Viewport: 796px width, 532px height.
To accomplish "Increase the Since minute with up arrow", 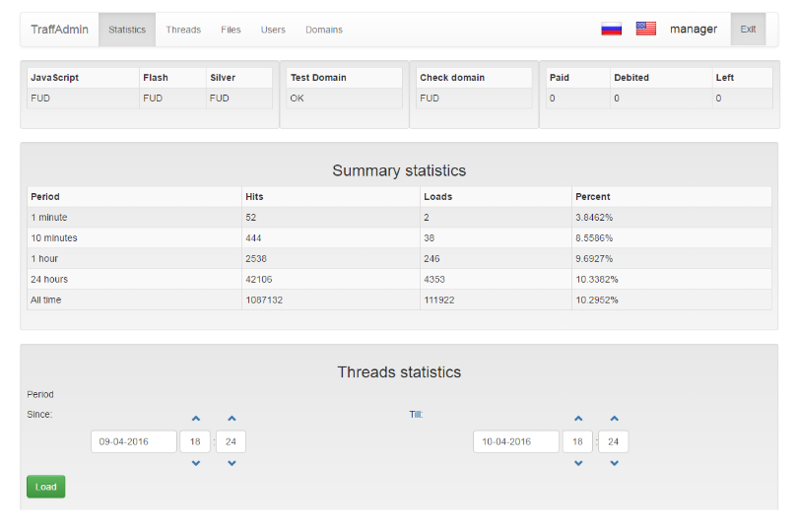I will 232,419.
